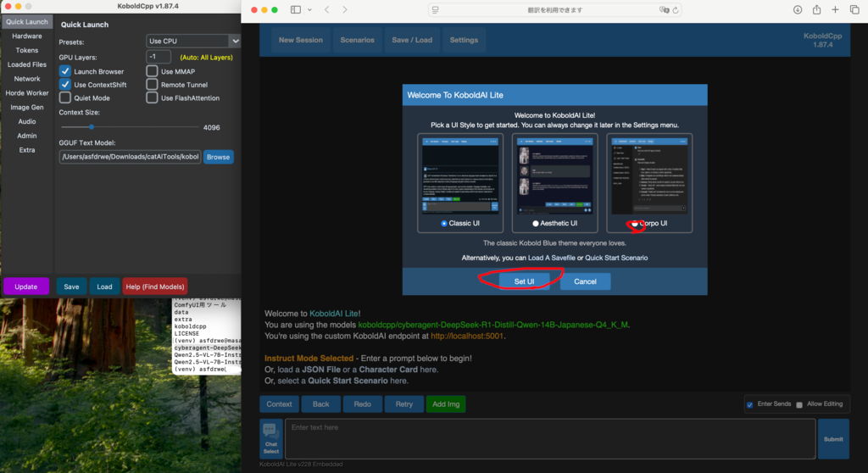
Task: Select Aesthetic UI radio button
Action: (x=536, y=223)
